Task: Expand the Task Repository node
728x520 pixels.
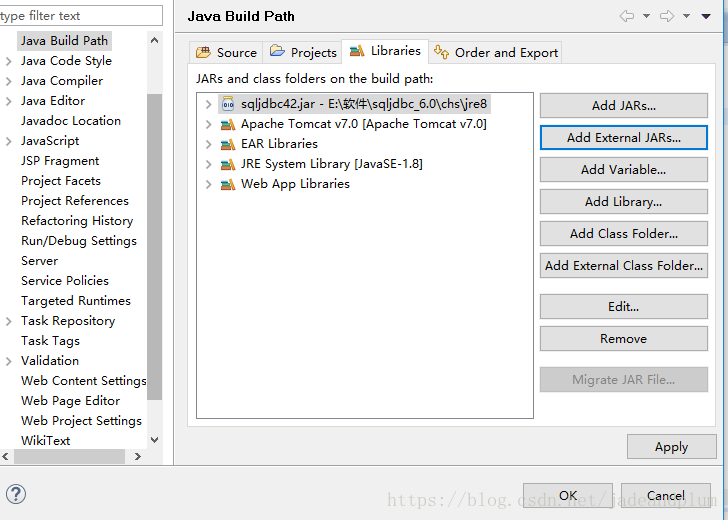Action: coord(8,321)
